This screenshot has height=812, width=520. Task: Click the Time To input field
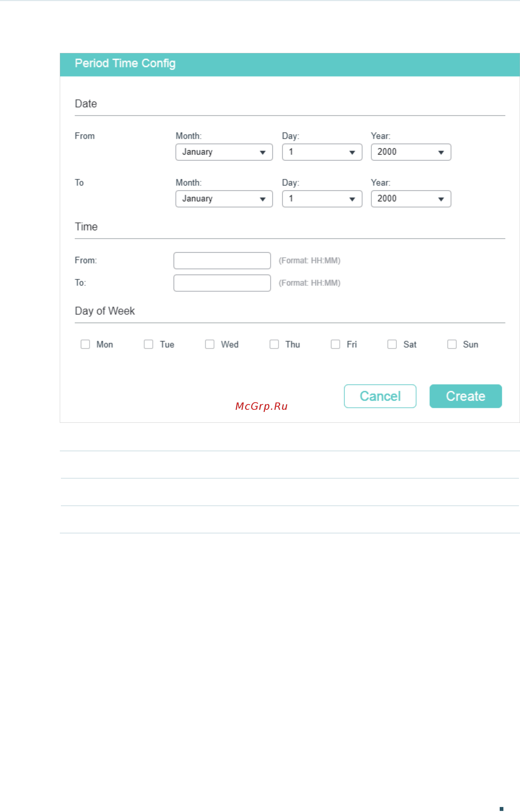[222, 283]
